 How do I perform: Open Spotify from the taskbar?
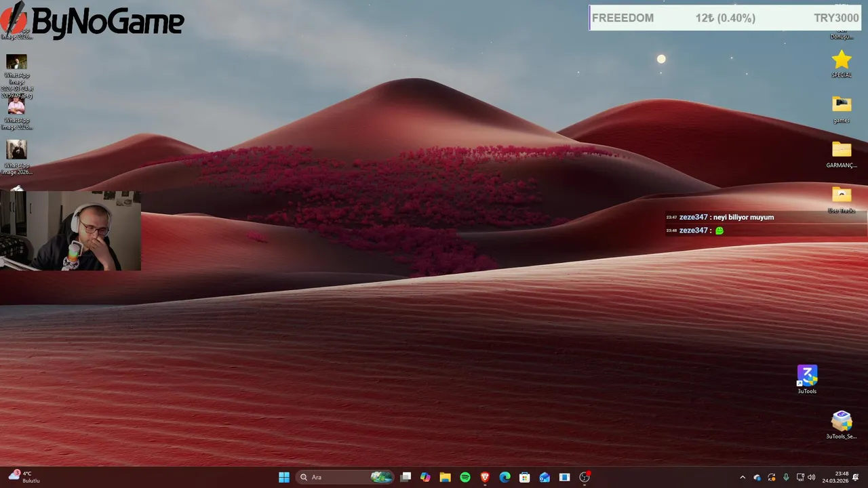465,477
